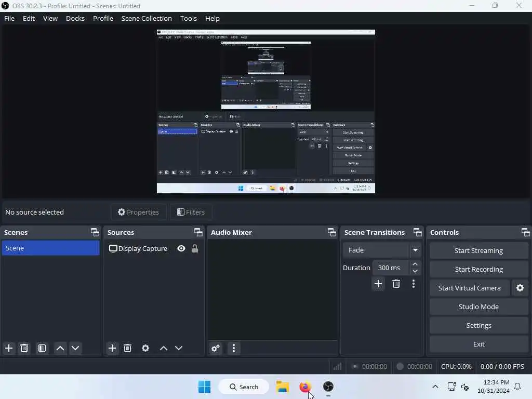
Task: Click the Filters button in source toolbar
Action: 191,212
